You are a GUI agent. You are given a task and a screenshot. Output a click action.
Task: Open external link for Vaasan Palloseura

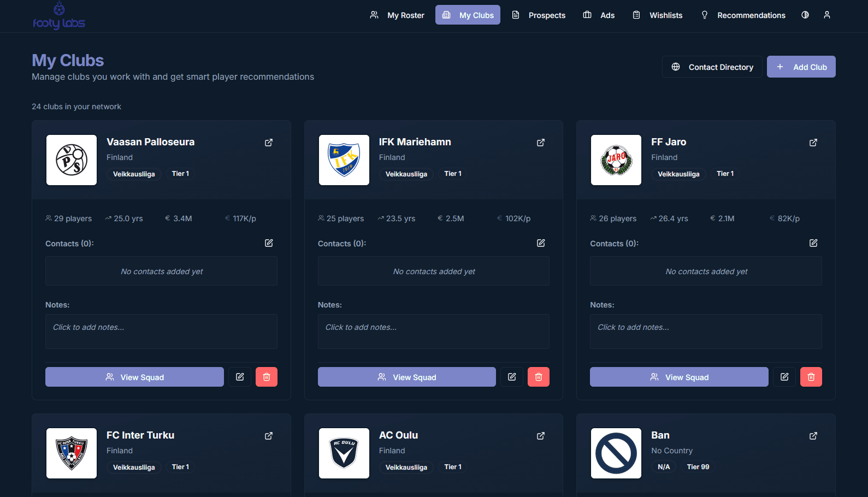pyautogui.click(x=269, y=143)
